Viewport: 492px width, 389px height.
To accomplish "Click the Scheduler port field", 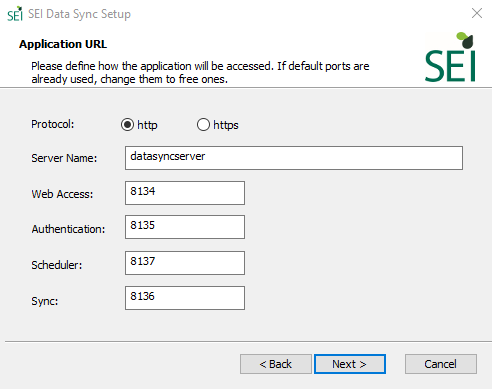I will coord(185,263).
